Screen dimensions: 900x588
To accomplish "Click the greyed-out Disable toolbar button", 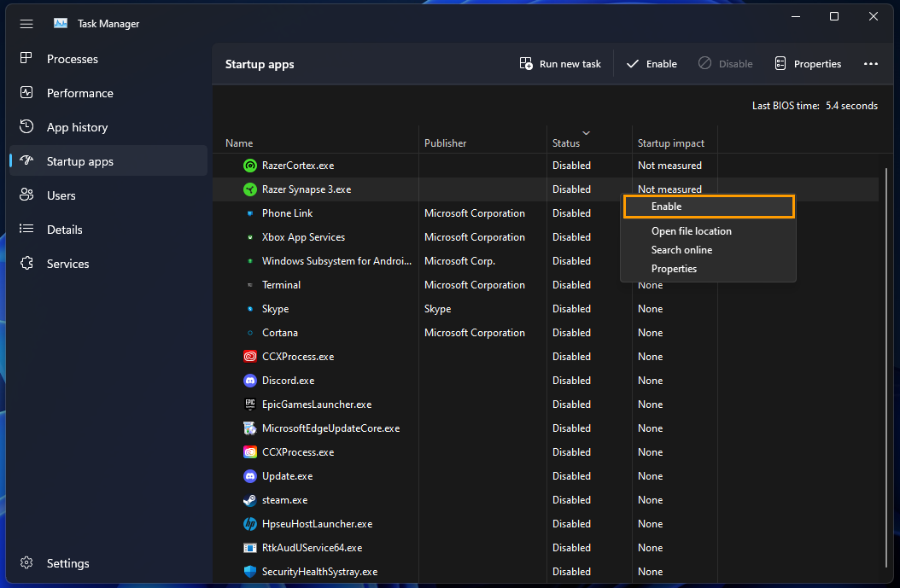I will pyautogui.click(x=725, y=64).
